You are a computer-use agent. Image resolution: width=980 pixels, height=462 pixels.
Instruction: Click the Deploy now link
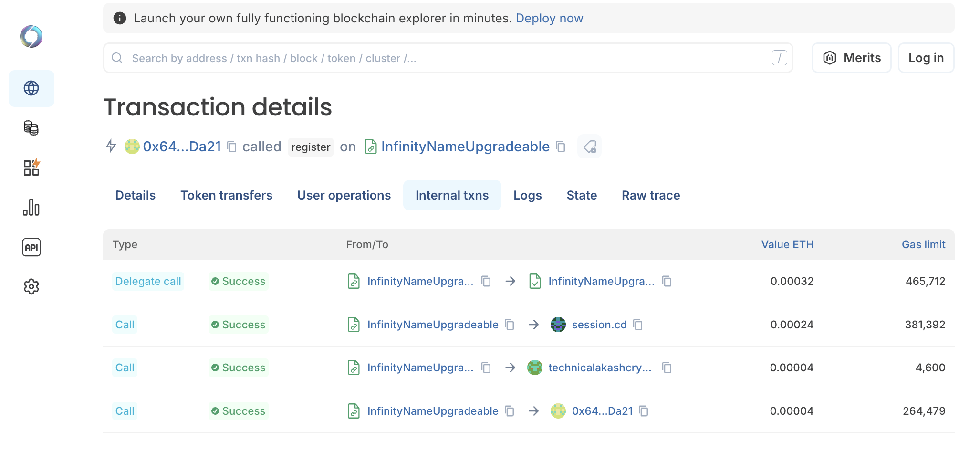[549, 18]
